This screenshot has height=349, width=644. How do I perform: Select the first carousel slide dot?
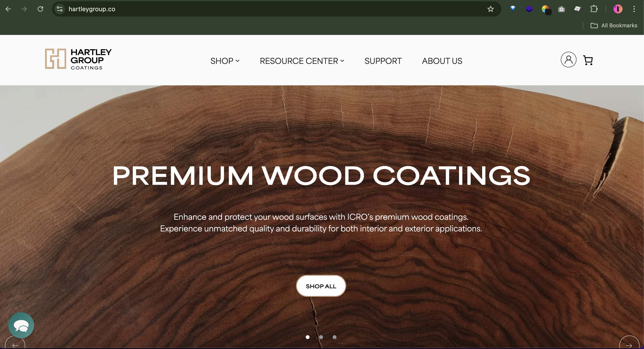coord(307,337)
